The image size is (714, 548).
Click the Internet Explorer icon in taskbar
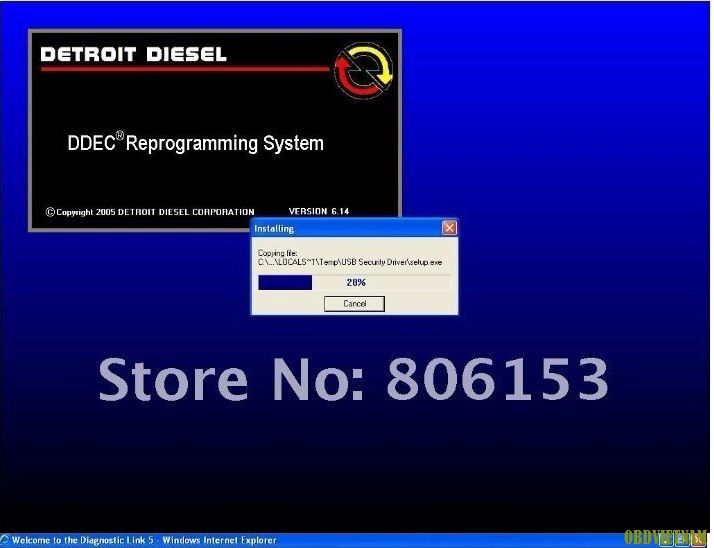coord(5,540)
